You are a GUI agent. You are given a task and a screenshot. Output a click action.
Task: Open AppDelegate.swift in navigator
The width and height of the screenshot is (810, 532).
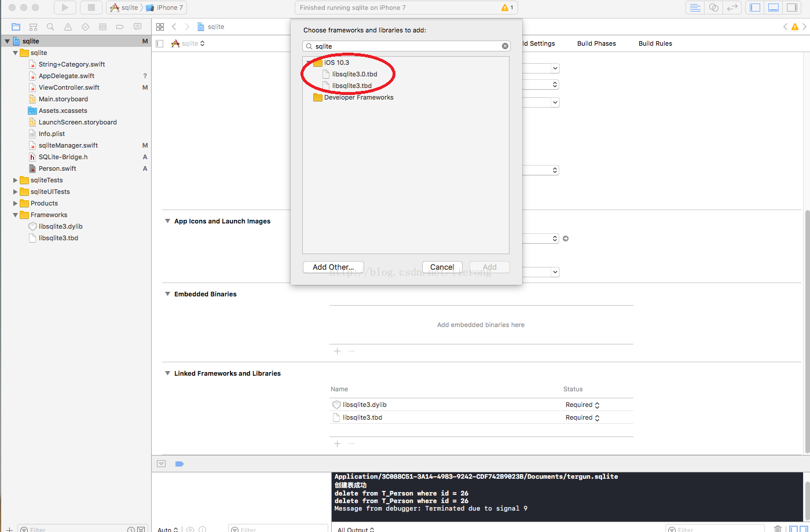66,76
